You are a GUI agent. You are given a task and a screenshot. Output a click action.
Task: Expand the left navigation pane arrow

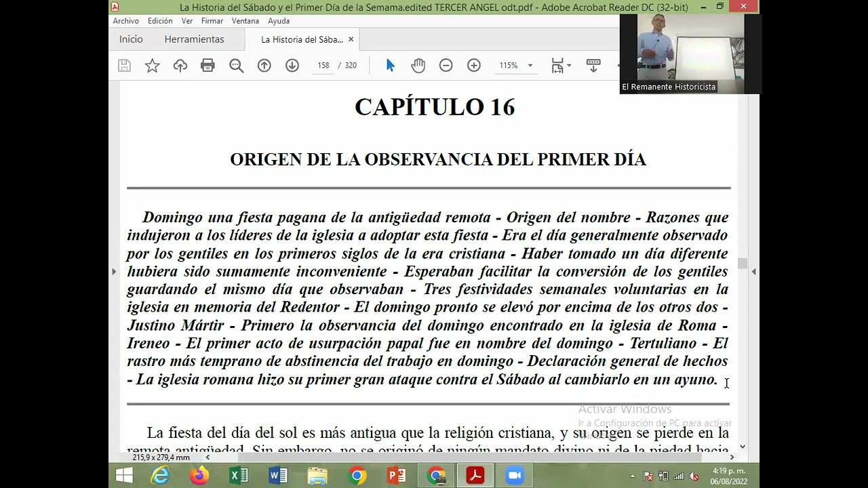pyautogui.click(x=113, y=272)
